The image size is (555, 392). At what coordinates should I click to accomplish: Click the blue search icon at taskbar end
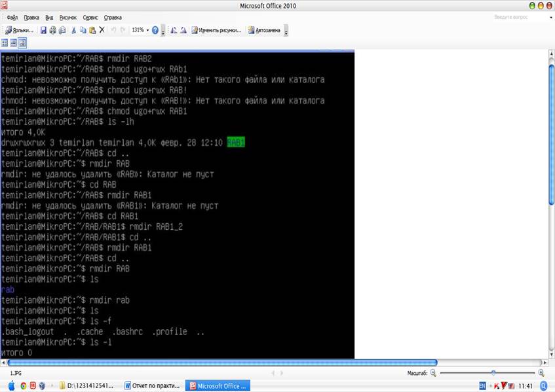click(544, 385)
